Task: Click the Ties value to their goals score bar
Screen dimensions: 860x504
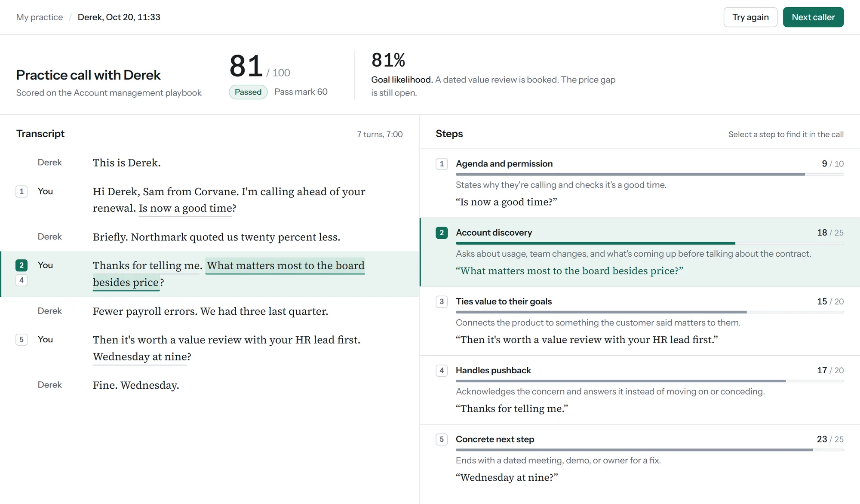Action: point(650,312)
